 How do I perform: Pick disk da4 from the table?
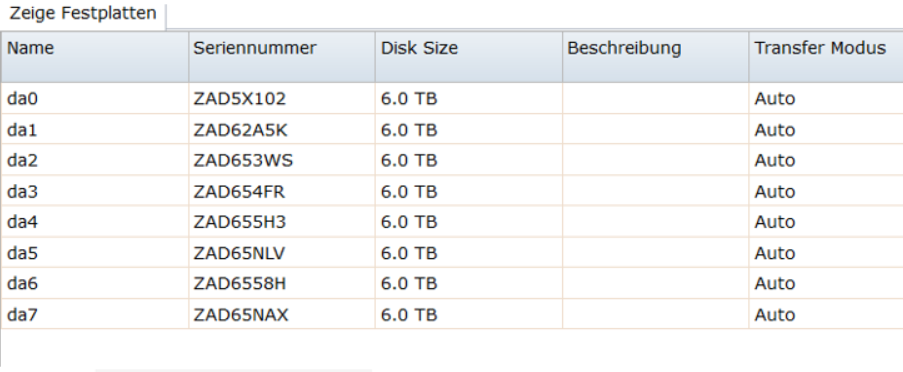452,222
